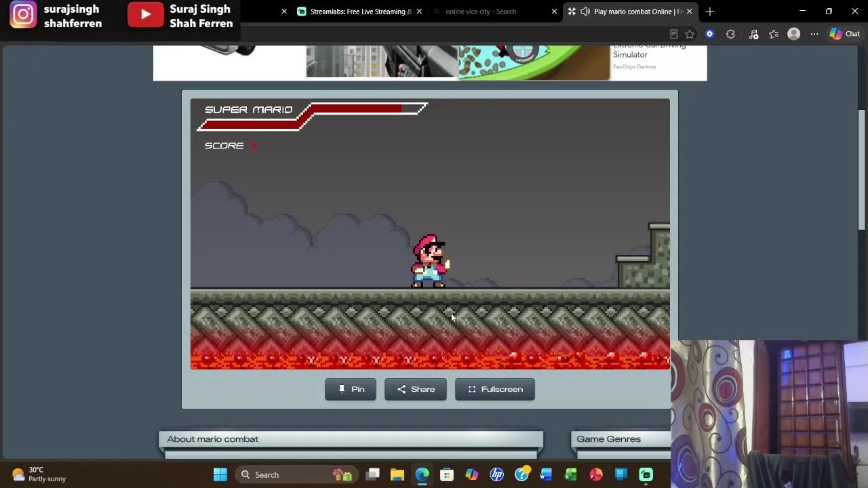Open Microsoft Store from the taskbar

pyautogui.click(x=447, y=474)
